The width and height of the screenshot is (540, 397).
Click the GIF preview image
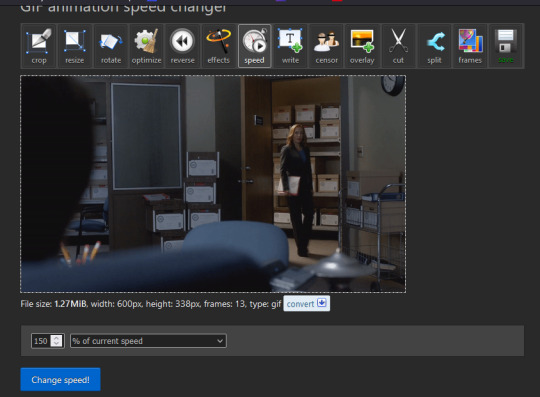coord(213,184)
